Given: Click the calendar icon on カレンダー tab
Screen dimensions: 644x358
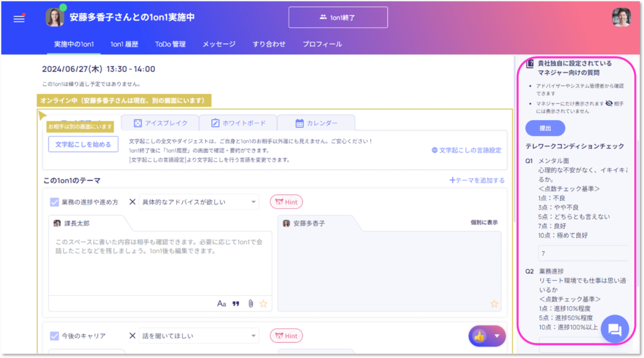Looking at the screenshot, I should coord(299,123).
